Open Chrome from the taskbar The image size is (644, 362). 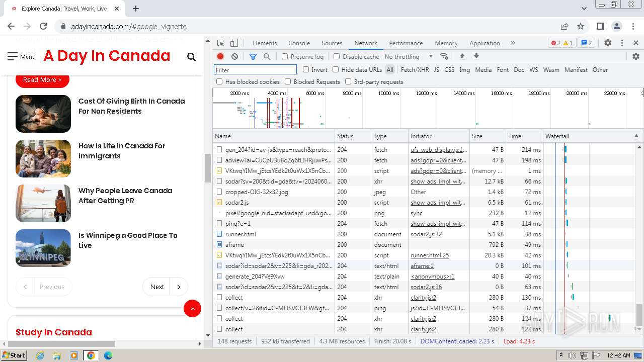click(x=91, y=355)
